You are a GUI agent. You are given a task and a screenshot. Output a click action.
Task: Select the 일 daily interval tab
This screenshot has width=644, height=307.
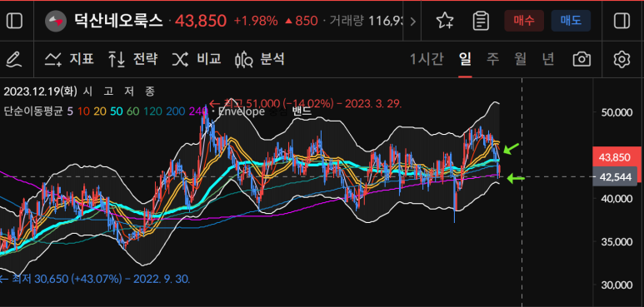tap(465, 59)
